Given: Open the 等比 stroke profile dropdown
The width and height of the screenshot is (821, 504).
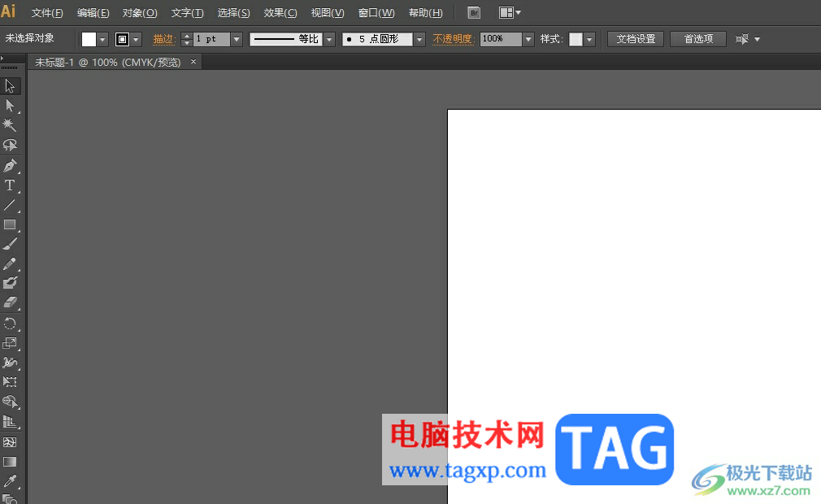Looking at the screenshot, I should tap(329, 39).
